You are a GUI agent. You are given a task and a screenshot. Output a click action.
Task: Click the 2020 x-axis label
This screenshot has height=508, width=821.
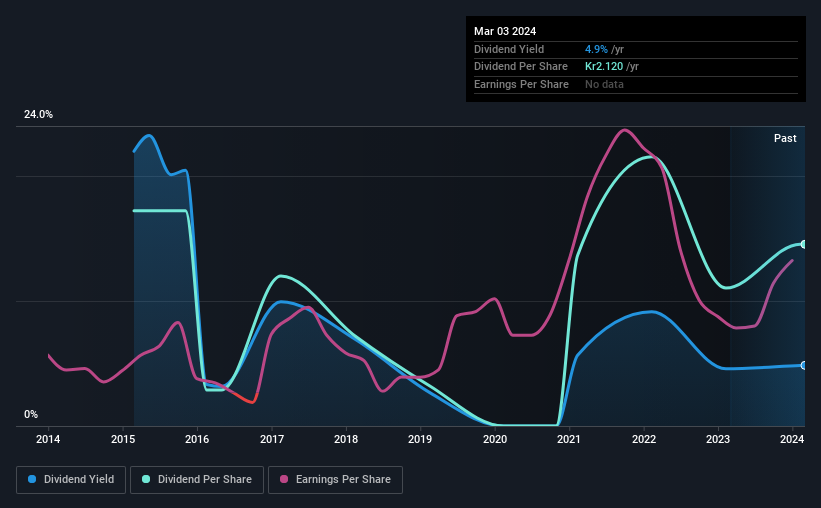click(x=495, y=439)
